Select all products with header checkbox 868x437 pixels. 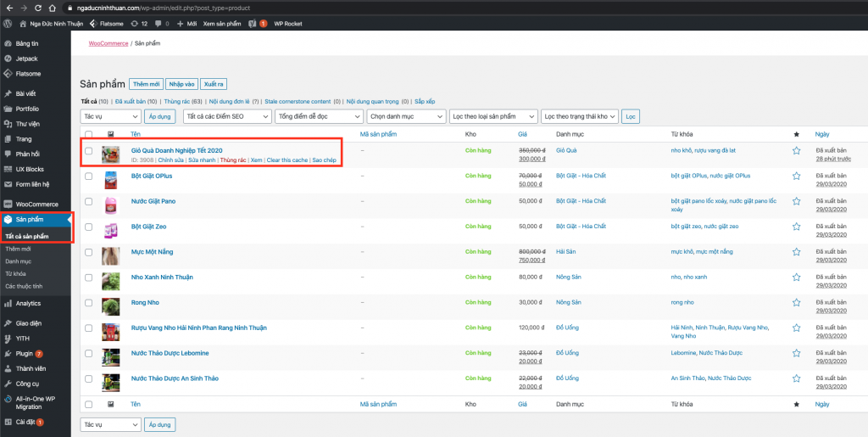pos(88,134)
